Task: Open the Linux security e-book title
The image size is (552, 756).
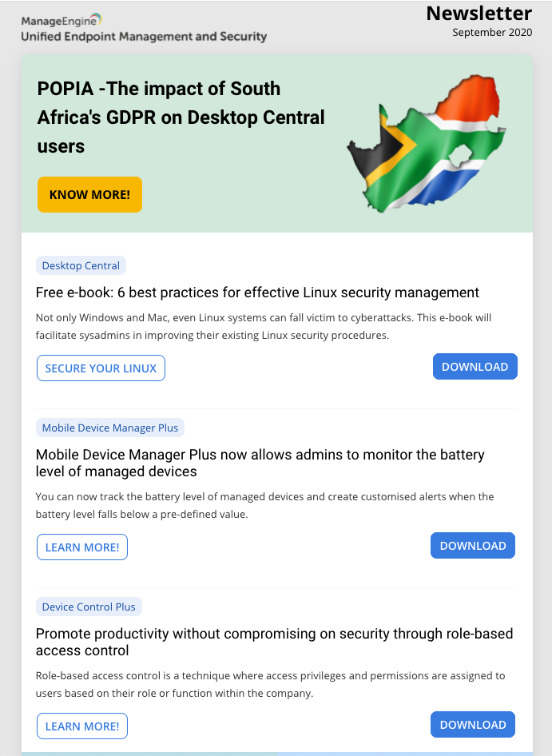Action: coord(257,292)
